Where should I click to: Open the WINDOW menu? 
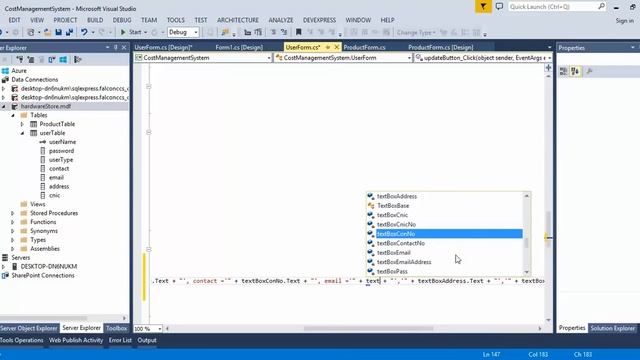pos(358,20)
